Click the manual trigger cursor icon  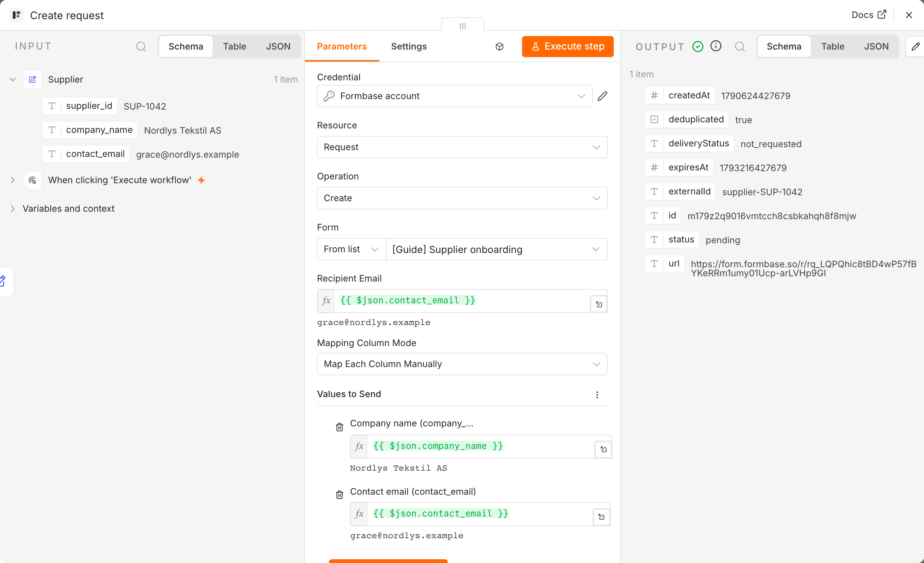tap(32, 180)
